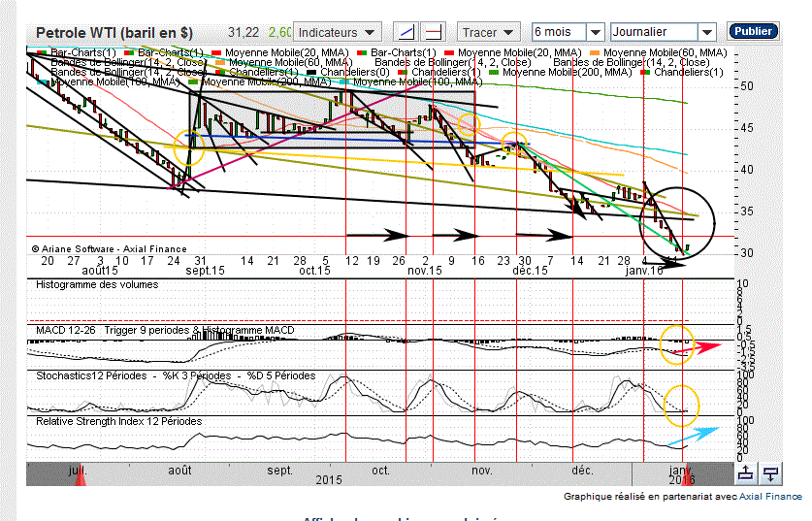Click nov. on the bottom timeline bar

481,471
